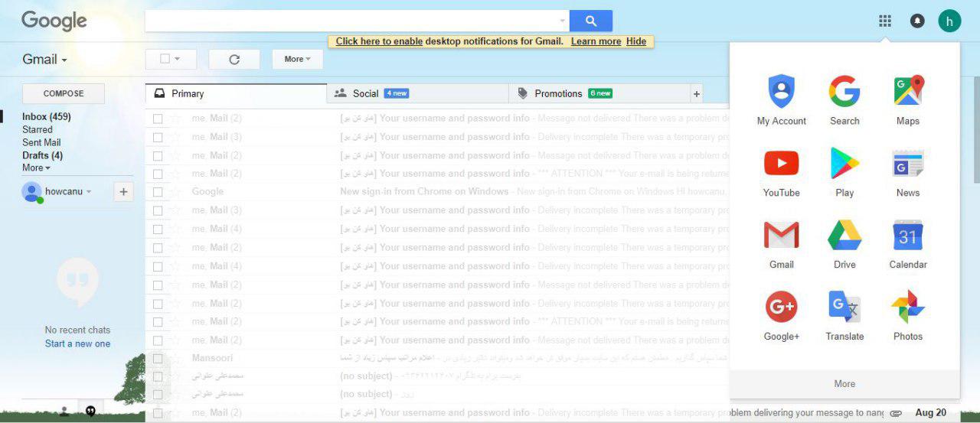Click Start a new one chat link
This screenshot has height=423, width=980.
77,344
